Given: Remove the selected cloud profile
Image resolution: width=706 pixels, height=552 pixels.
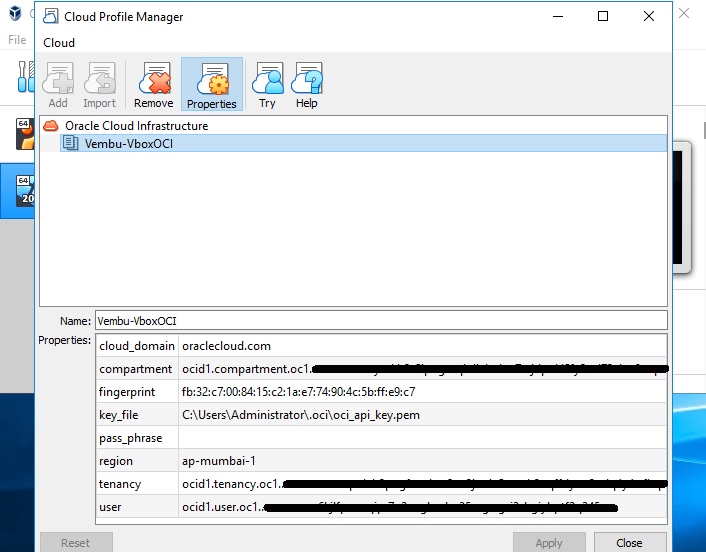Looking at the screenshot, I should pyautogui.click(x=154, y=84).
